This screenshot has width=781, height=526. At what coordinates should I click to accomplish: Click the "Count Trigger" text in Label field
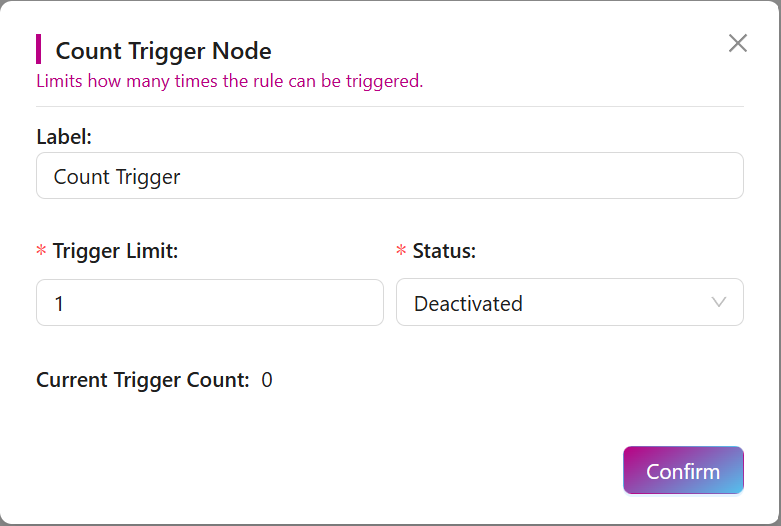[117, 177]
